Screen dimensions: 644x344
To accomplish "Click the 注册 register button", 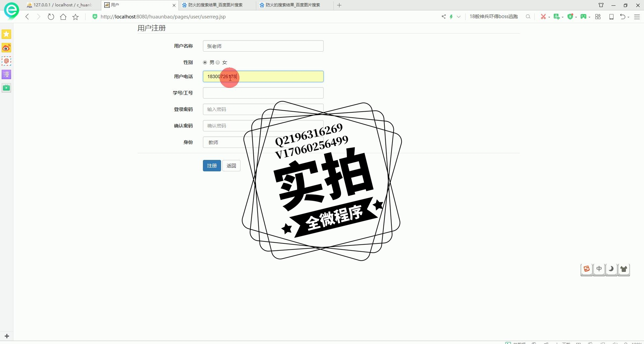I will [212, 166].
